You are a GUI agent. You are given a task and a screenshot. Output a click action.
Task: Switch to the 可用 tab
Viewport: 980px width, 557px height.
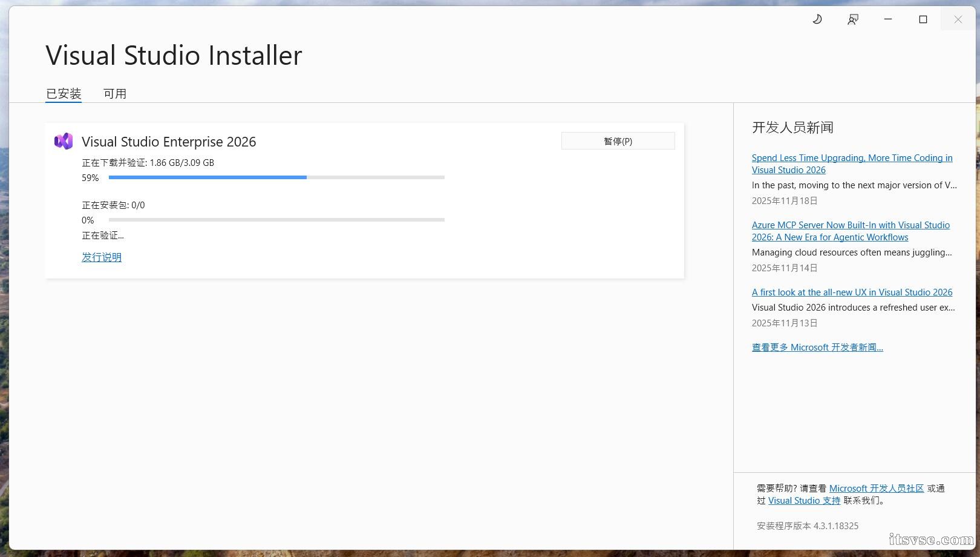114,94
